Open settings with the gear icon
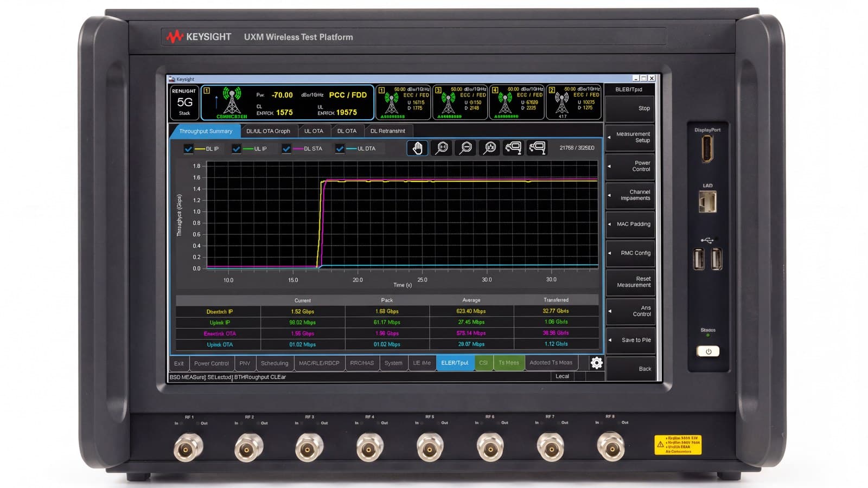This screenshot has width=868, height=488. click(x=597, y=363)
